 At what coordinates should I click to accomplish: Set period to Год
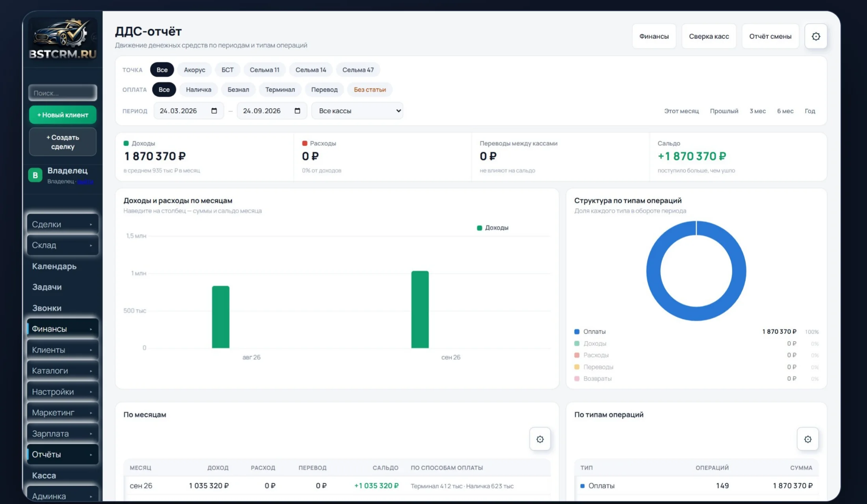pos(810,111)
